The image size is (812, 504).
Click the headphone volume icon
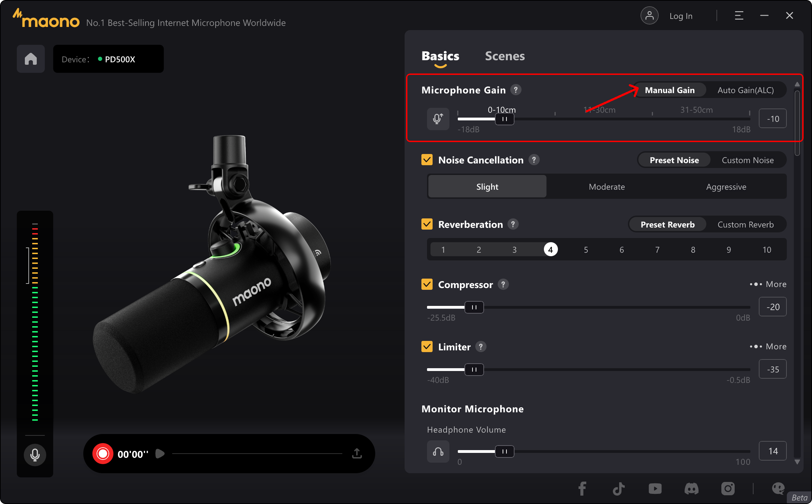coord(438,451)
